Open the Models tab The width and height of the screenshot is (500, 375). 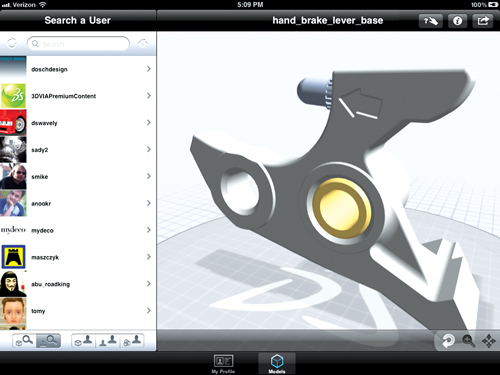click(x=277, y=364)
